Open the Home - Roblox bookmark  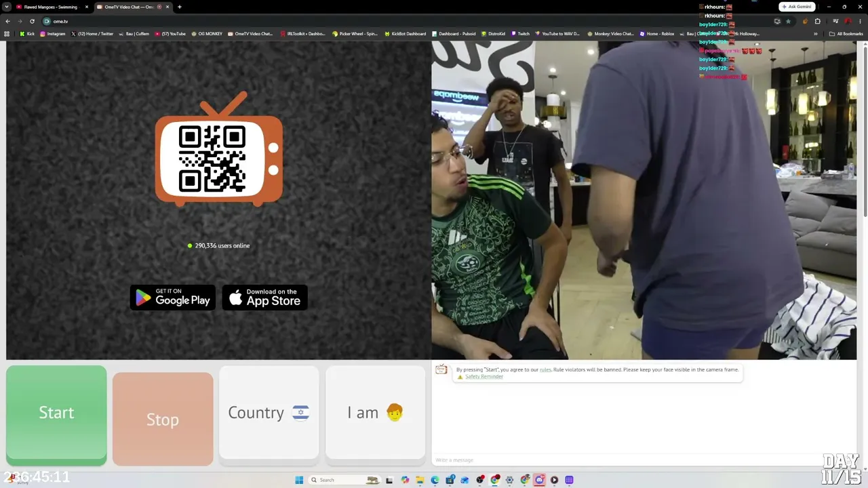click(657, 34)
